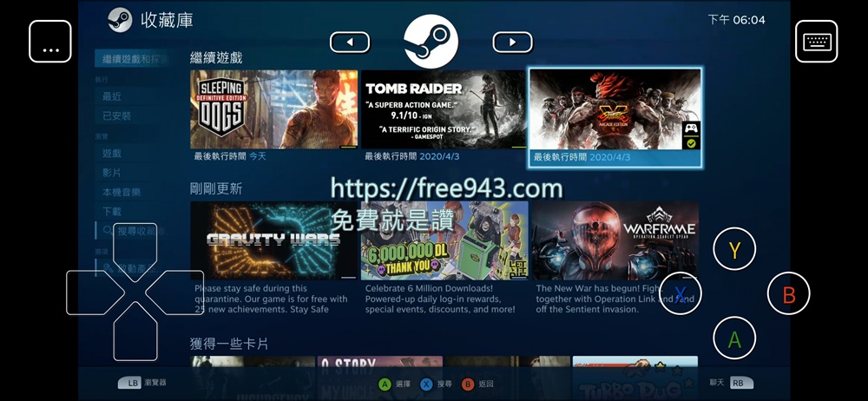Open the 6,000,000 DL Thank You update tile

pos(444,240)
